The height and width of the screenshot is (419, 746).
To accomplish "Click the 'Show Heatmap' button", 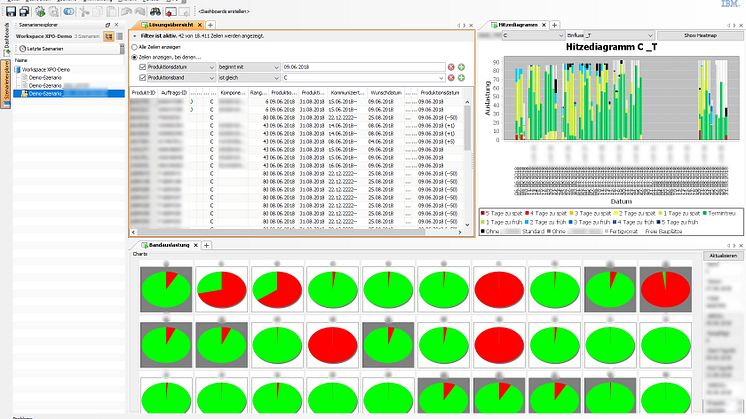I will pos(700,36).
